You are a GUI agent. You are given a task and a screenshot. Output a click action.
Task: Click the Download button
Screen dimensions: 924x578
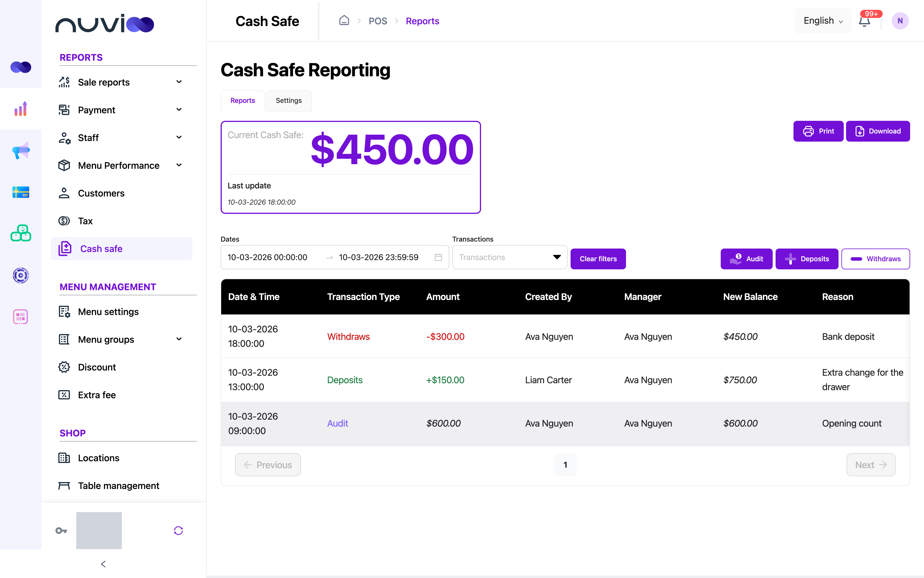click(878, 131)
